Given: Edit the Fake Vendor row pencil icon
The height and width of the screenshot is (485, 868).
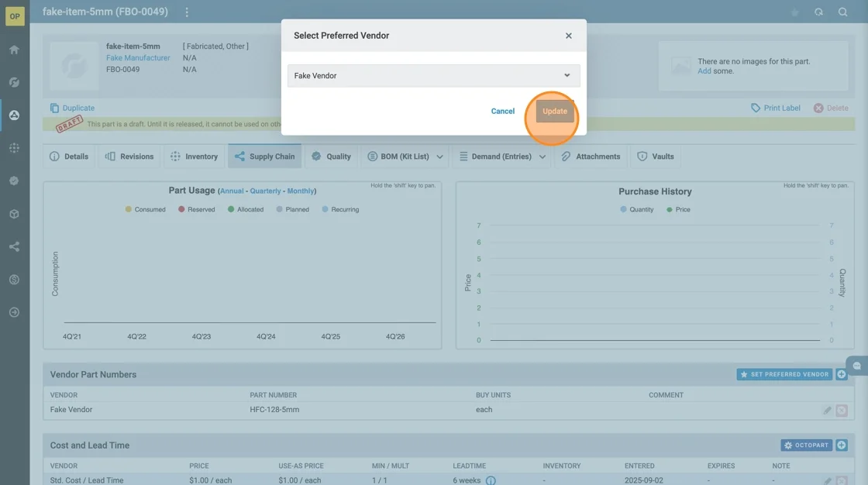Looking at the screenshot, I should click(827, 410).
